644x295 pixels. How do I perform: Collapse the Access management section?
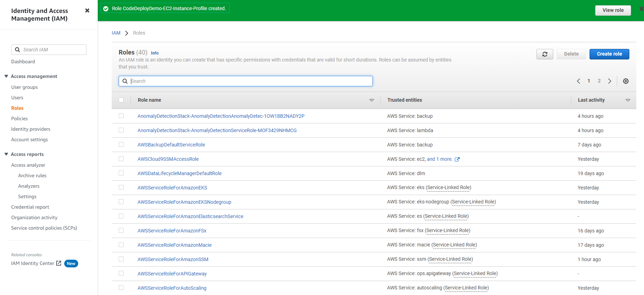click(x=6, y=76)
